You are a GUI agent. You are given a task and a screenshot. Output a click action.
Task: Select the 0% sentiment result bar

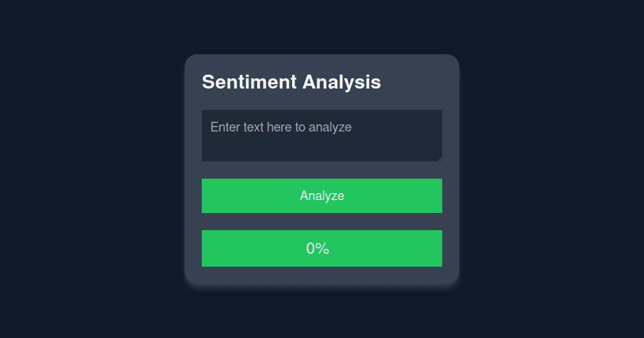[322, 248]
